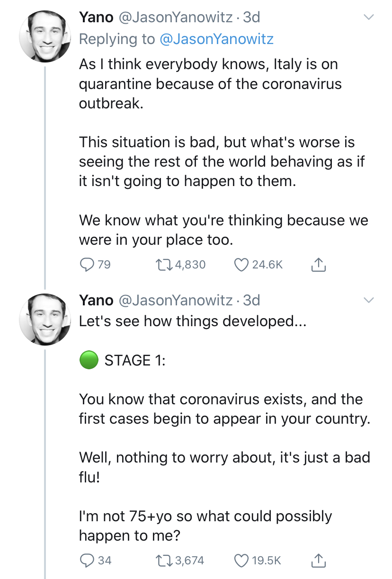Open dropdown arrow on first tweet
This screenshot has height=579, width=392.
tap(369, 18)
